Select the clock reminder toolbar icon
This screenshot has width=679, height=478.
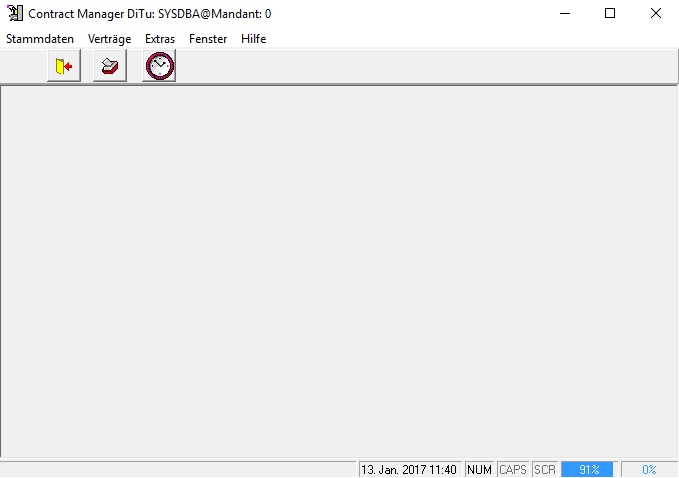[x=159, y=66]
